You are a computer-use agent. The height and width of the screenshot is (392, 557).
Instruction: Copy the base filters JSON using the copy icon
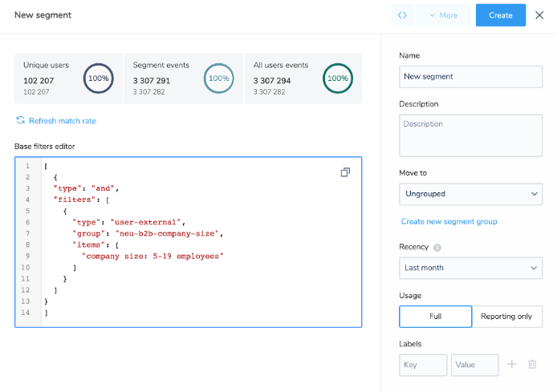point(345,172)
